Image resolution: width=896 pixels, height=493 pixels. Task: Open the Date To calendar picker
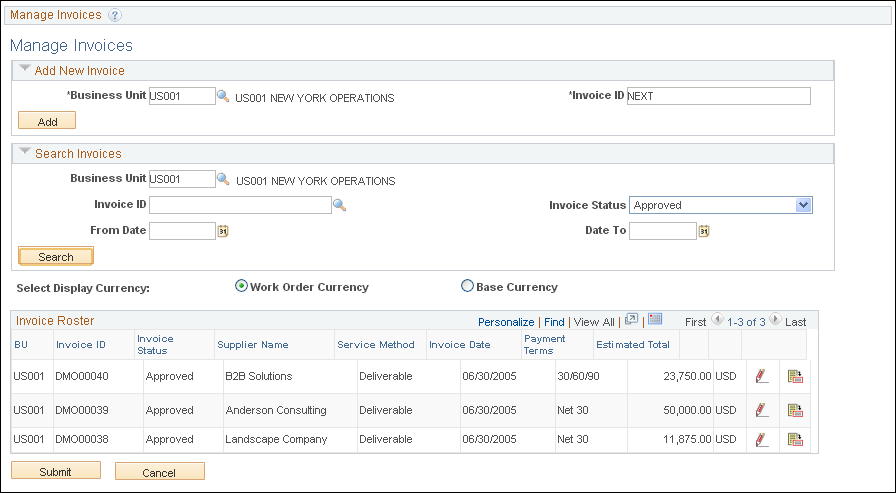[704, 231]
